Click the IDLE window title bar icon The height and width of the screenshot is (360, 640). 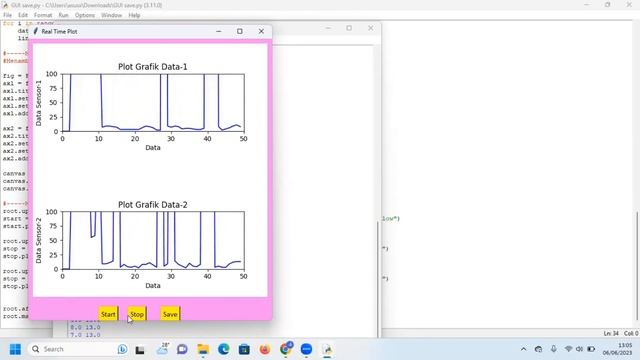coord(5,5)
